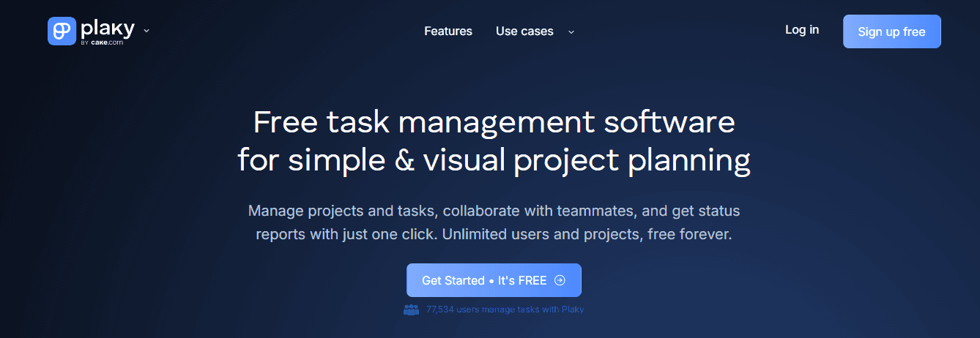Click the Log in link
This screenshot has height=338, width=980.
[802, 30]
